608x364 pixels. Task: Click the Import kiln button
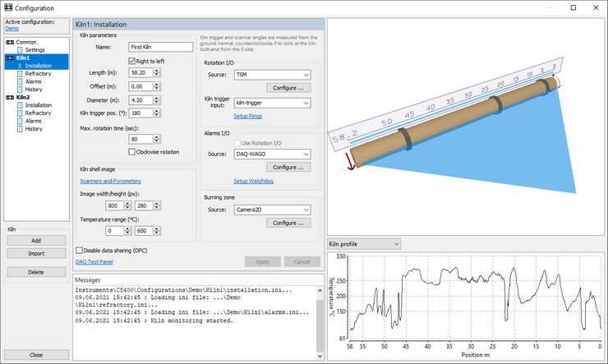coord(36,254)
